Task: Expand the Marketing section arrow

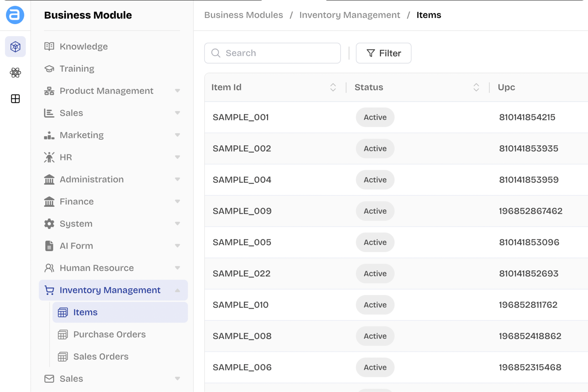Action: tap(177, 135)
